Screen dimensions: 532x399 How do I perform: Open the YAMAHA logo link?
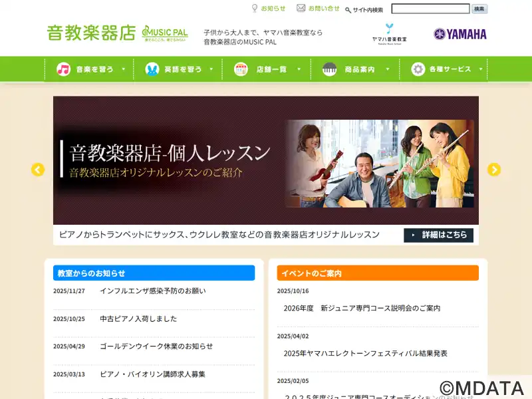pyautogui.click(x=460, y=34)
